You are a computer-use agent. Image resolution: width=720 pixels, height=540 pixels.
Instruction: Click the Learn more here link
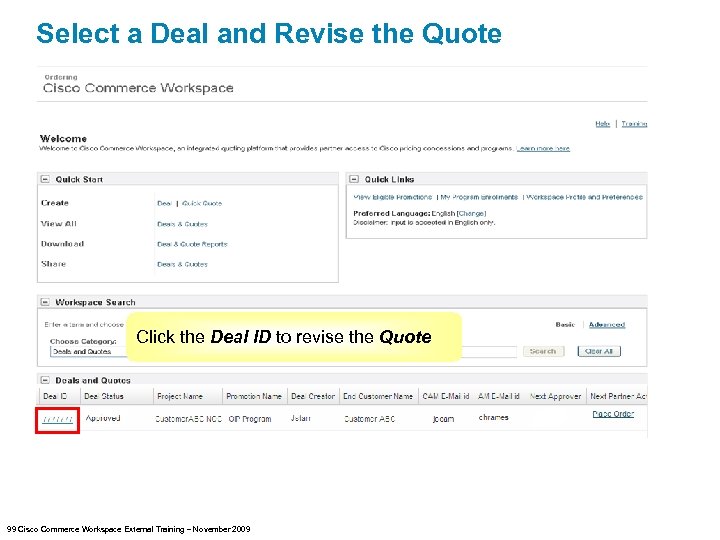click(543, 148)
